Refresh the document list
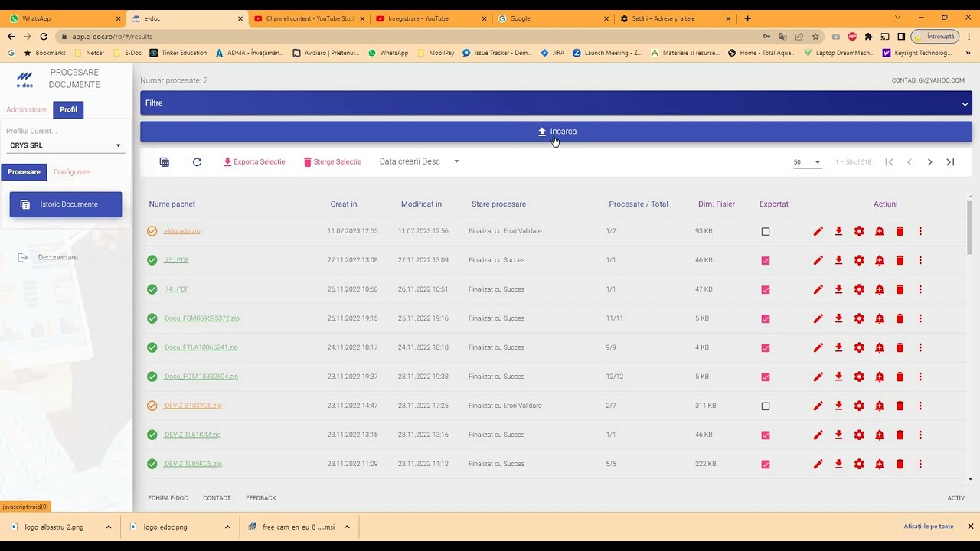The width and height of the screenshot is (980, 551). (x=197, y=162)
